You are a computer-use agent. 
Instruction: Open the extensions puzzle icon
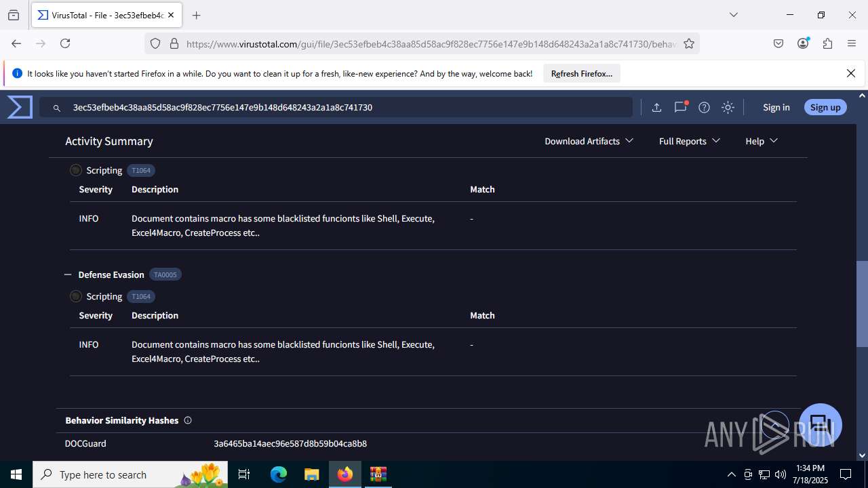click(827, 43)
